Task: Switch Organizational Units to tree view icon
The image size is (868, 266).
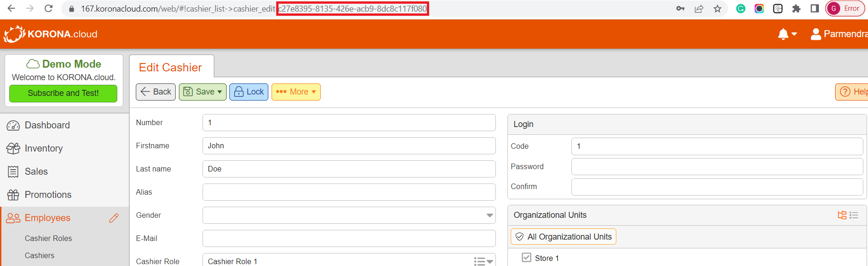Action: (842, 215)
